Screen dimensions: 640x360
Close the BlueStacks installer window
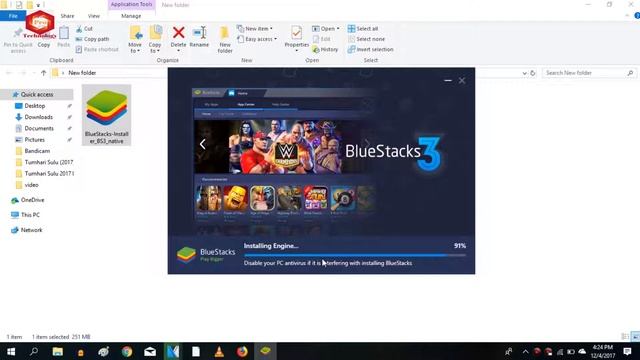[462, 81]
